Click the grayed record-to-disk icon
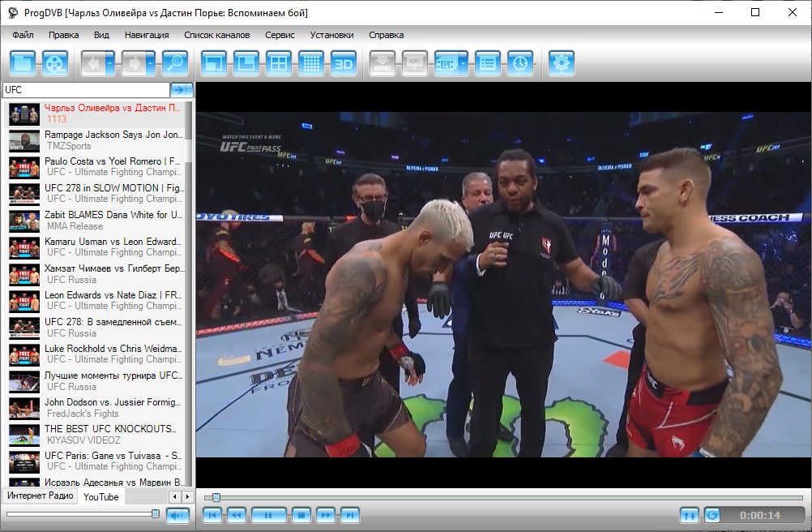Screen dimensions: 812x532 pos(382,63)
